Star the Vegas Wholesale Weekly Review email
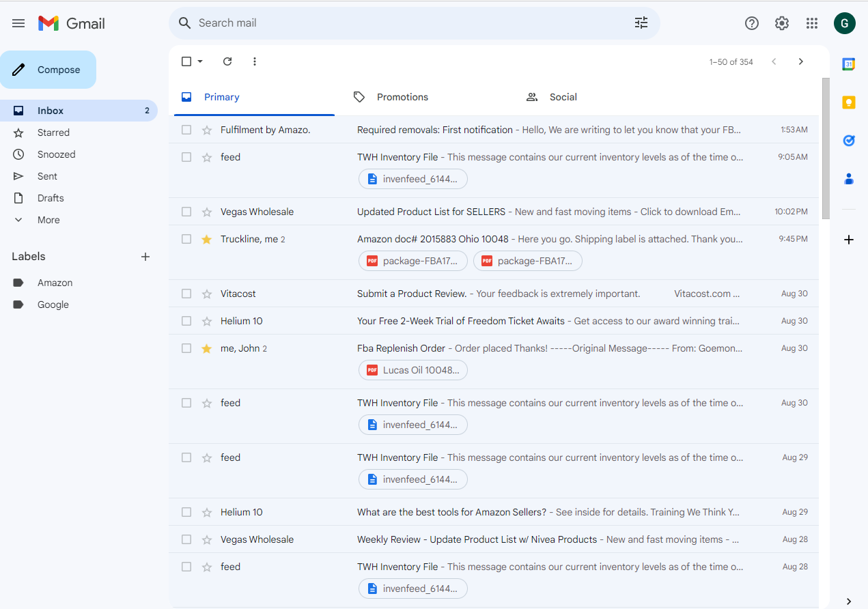The image size is (868, 609). [207, 539]
